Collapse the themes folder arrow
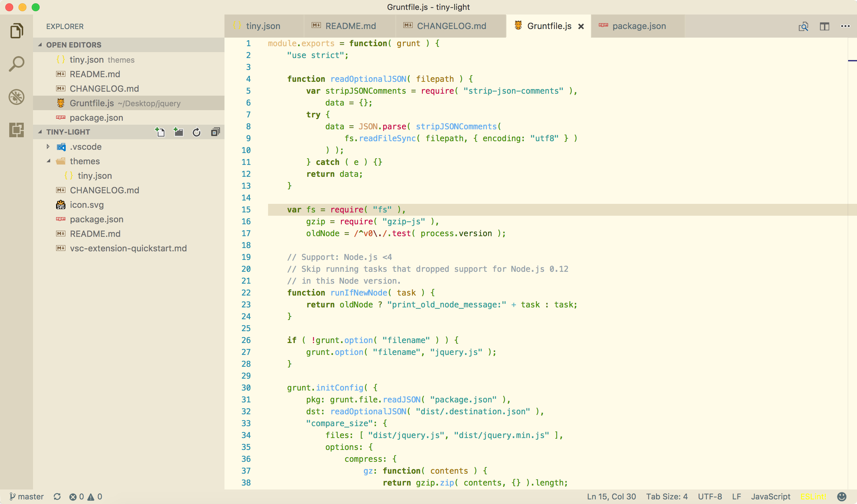The image size is (857, 504). tap(48, 161)
